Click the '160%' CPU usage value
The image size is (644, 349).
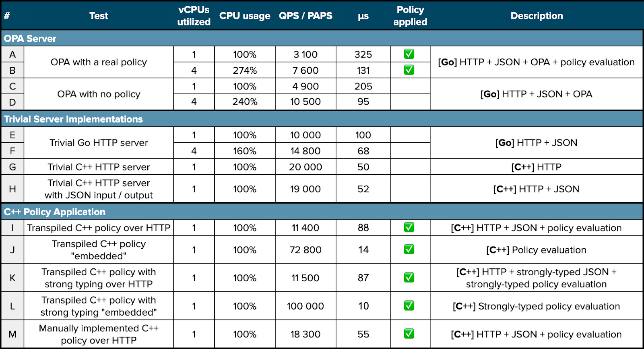coord(245,151)
